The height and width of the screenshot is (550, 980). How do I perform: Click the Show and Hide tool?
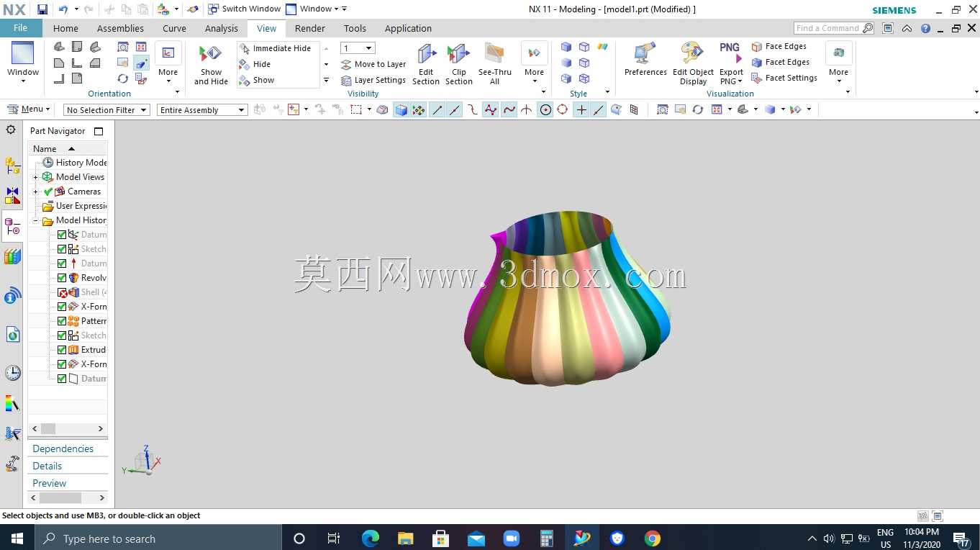(211, 65)
